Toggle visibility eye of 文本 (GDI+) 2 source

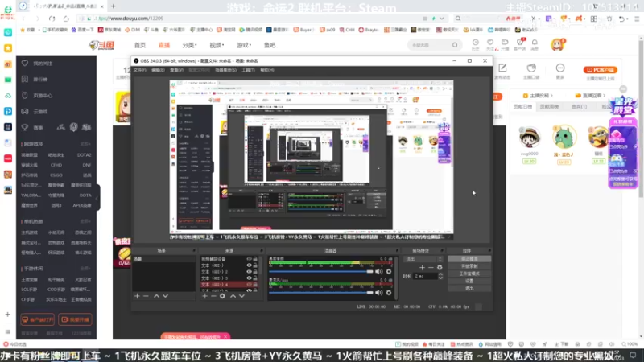pyautogui.click(x=249, y=272)
